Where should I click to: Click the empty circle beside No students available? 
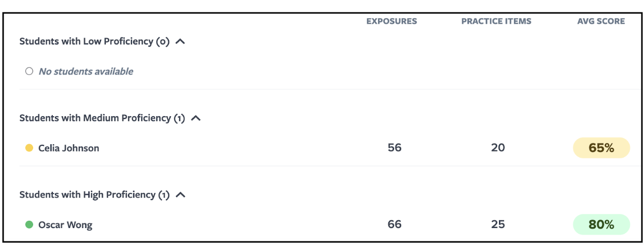point(29,71)
